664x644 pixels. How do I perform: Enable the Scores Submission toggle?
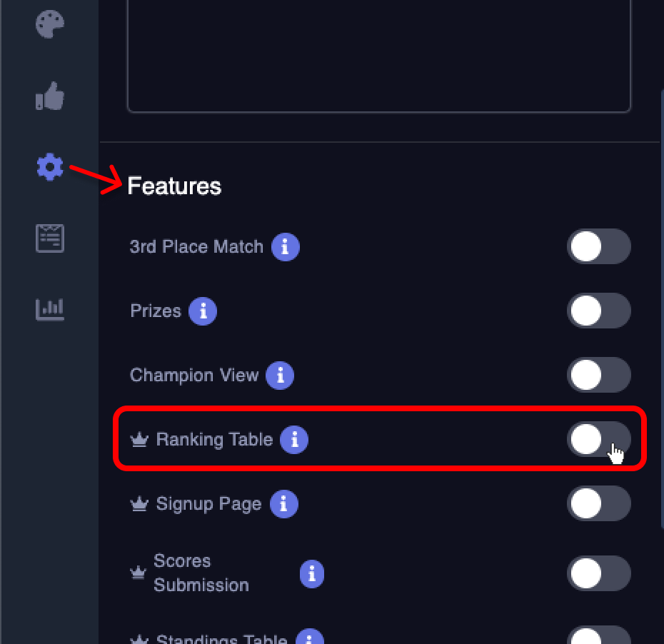click(x=598, y=573)
